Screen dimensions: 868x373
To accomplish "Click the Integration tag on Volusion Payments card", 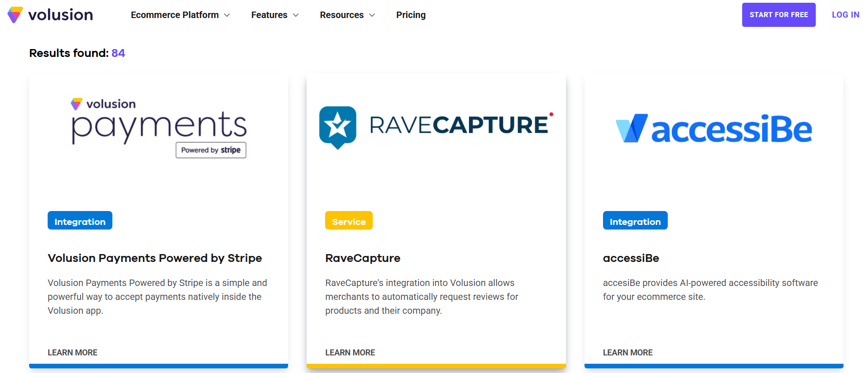I will pos(80,220).
